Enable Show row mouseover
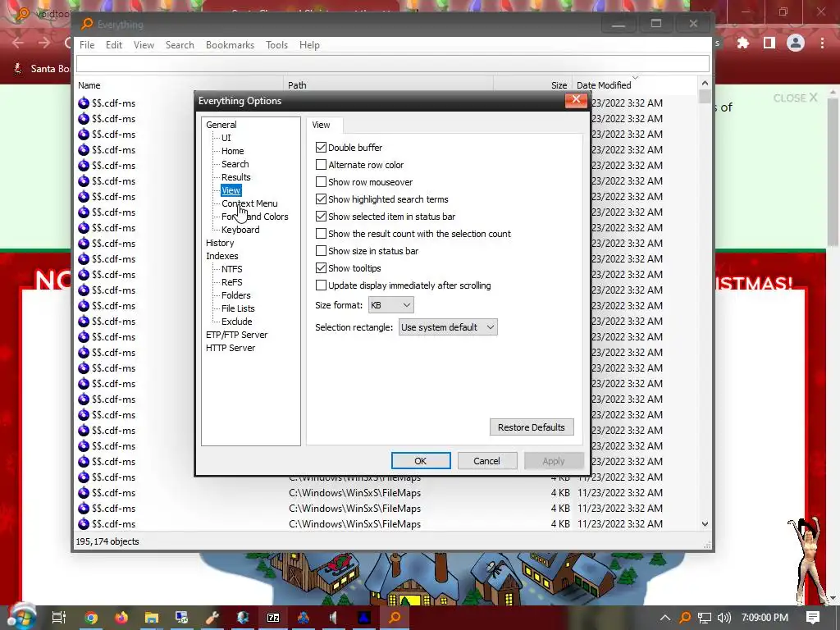This screenshot has height=630, width=840. (x=321, y=181)
